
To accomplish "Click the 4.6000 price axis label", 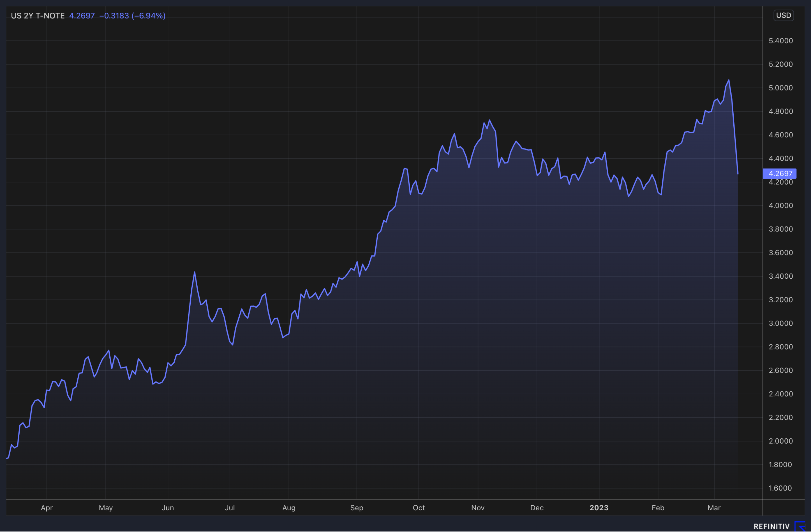I will [781, 135].
